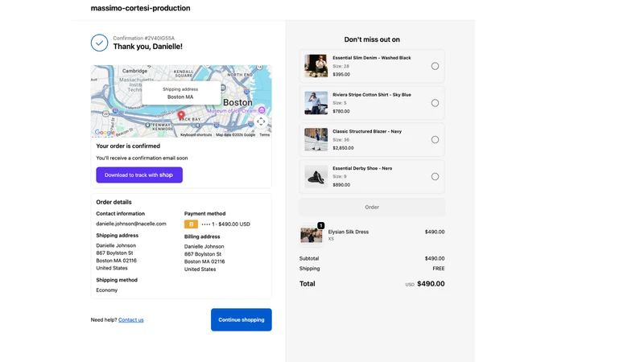
Task: Click the order confirmed checkmark icon
Action: pos(99,43)
